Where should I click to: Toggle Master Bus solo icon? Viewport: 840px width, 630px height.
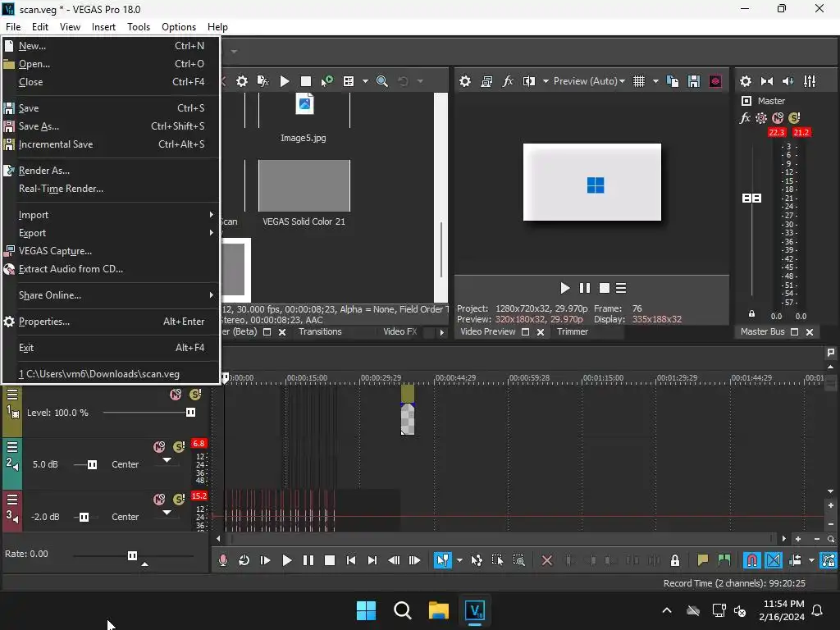tap(794, 118)
